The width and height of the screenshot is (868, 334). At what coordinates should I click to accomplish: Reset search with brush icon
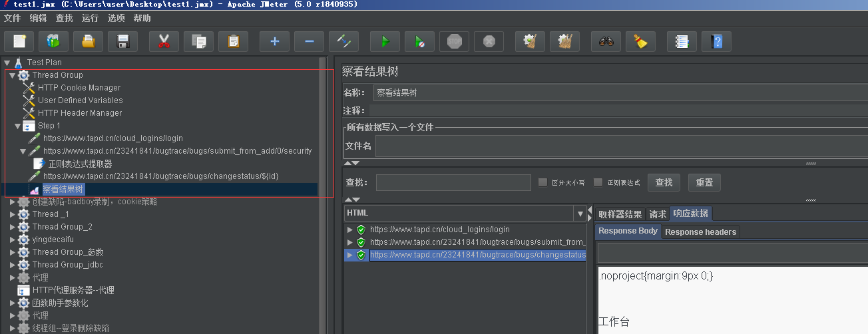640,41
